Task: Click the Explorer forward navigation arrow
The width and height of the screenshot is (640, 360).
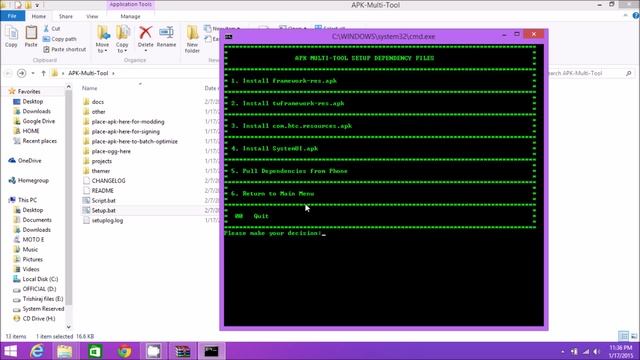Action: coord(22,73)
